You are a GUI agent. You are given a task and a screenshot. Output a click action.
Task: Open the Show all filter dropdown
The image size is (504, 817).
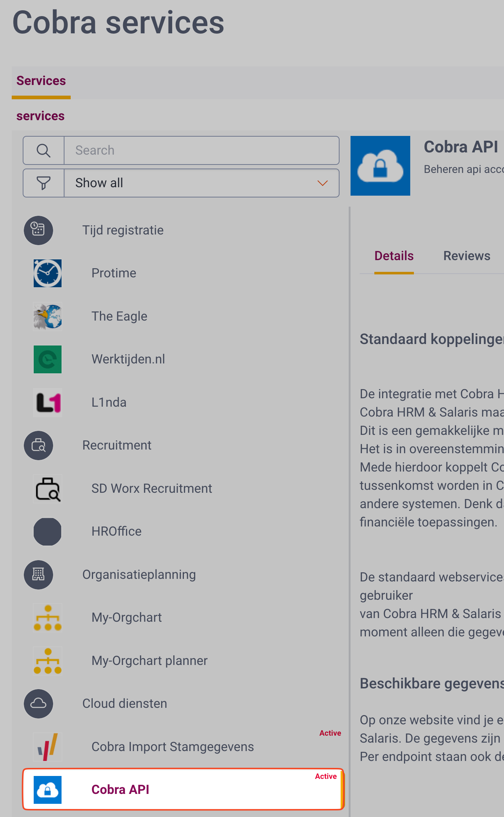201,183
